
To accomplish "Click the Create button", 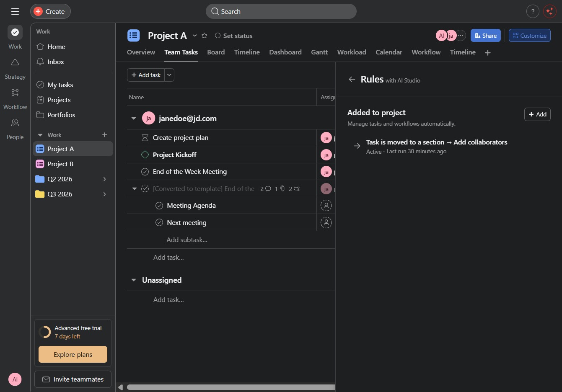I will click(x=50, y=11).
